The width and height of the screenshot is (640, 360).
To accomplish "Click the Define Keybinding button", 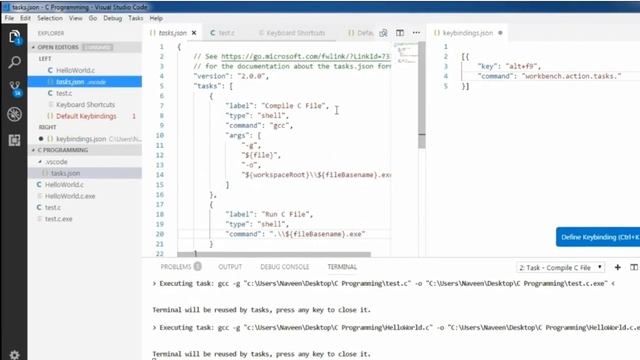I will 598,237.
